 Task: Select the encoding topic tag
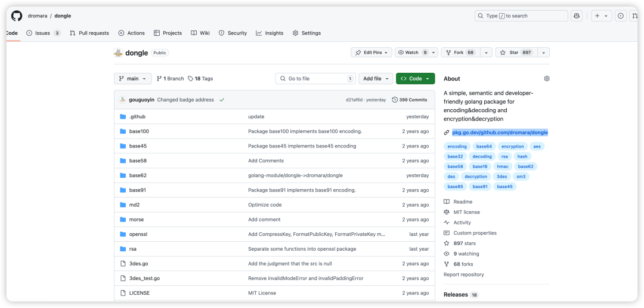tap(457, 146)
